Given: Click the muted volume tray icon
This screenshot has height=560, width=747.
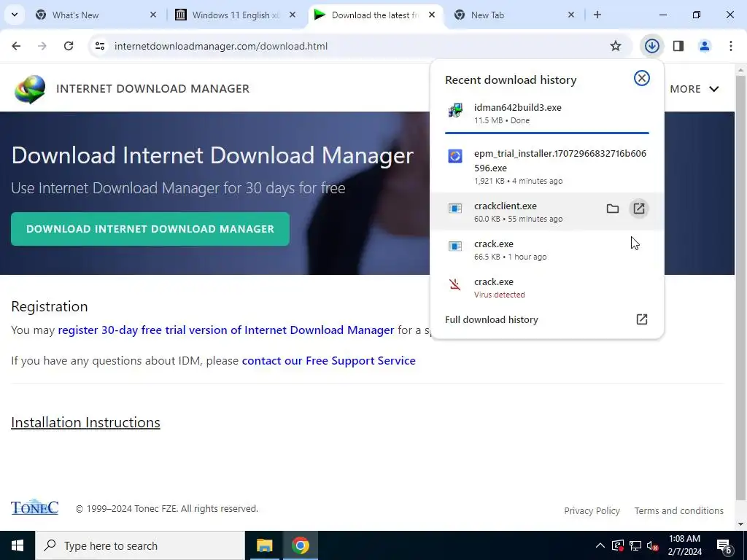Looking at the screenshot, I should [x=653, y=545].
